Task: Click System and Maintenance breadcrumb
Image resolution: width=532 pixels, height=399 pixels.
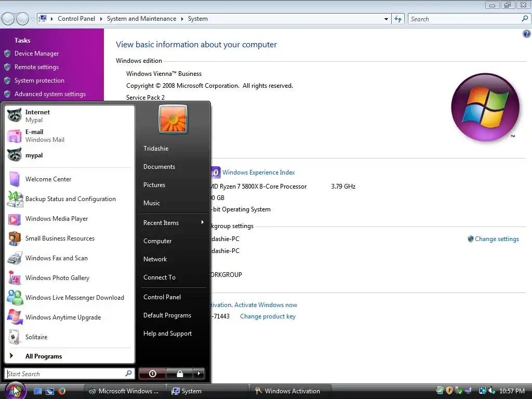Action: tap(141, 19)
